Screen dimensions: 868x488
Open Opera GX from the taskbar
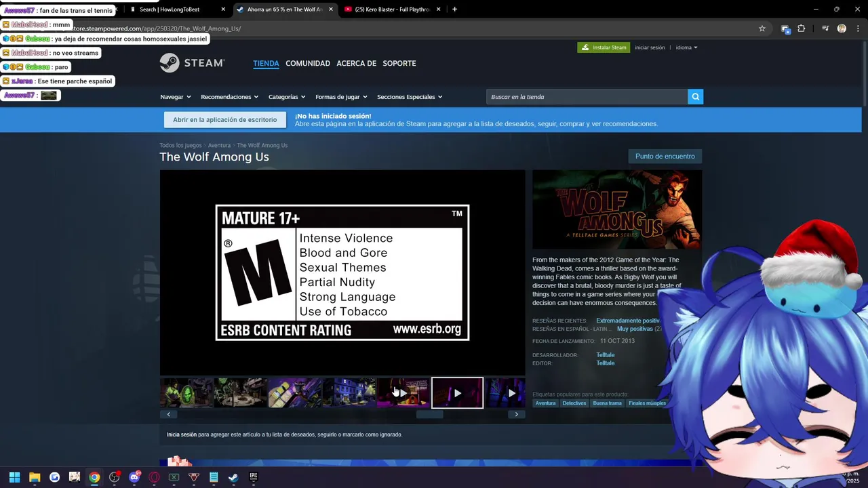154,477
